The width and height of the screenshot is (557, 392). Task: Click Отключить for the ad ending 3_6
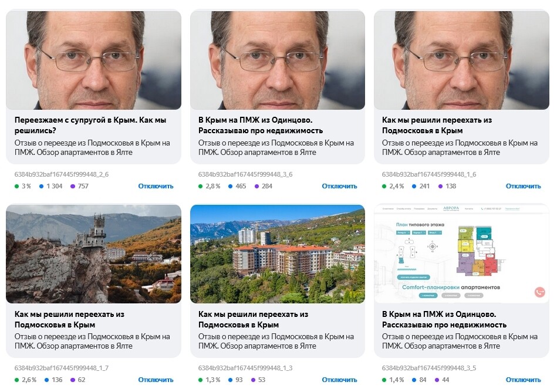coord(339,186)
